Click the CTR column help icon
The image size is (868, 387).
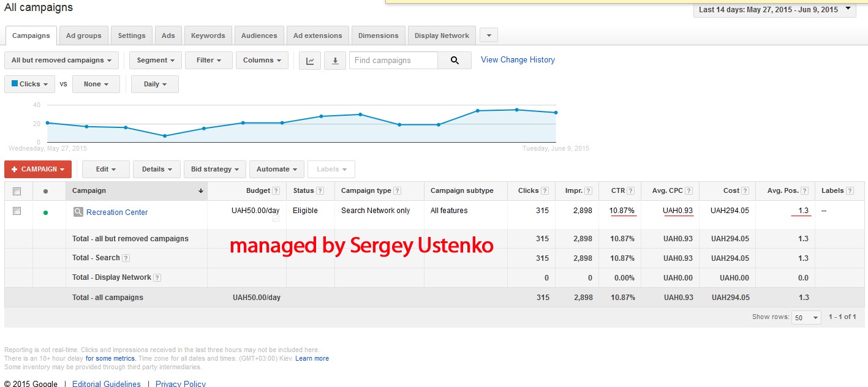tap(630, 191)
